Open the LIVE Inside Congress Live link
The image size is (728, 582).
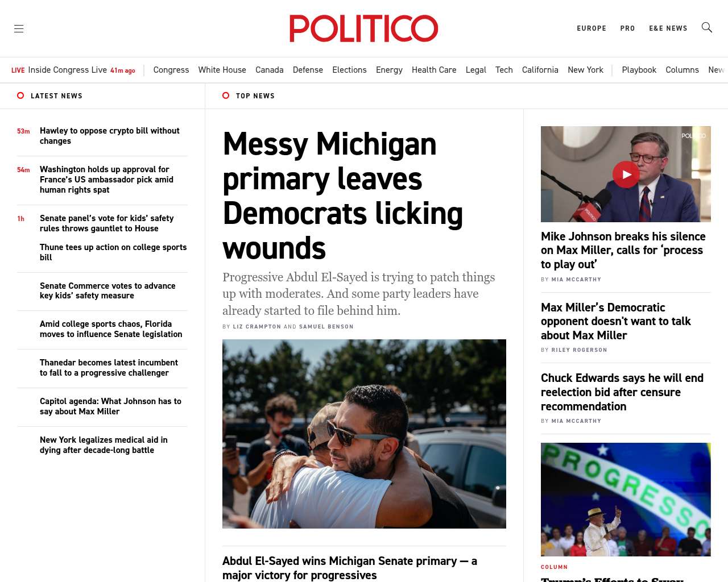pos(73,70)
